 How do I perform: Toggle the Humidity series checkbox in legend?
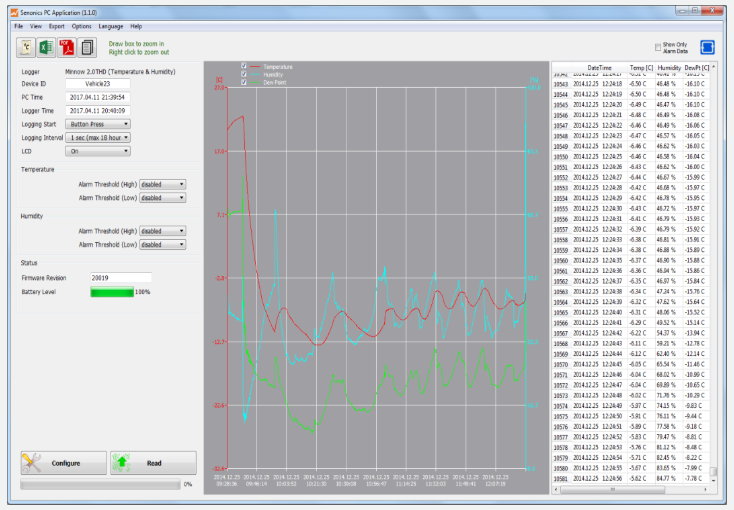point(243,74)
